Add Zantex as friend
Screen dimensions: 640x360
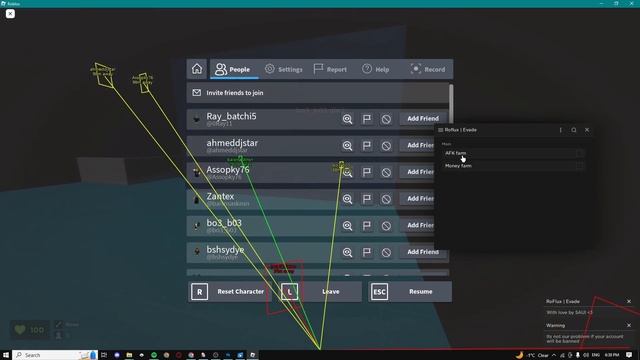pos(417,198)
